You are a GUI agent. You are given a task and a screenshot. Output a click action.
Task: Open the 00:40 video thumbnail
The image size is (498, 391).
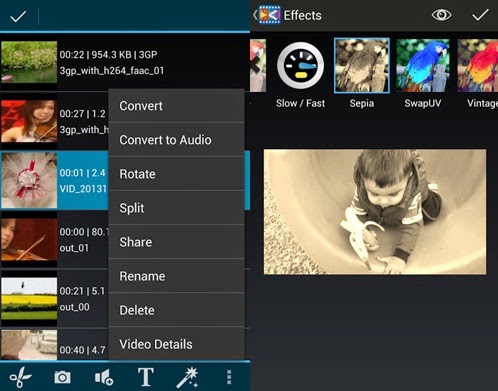click(x=29, y=345)
